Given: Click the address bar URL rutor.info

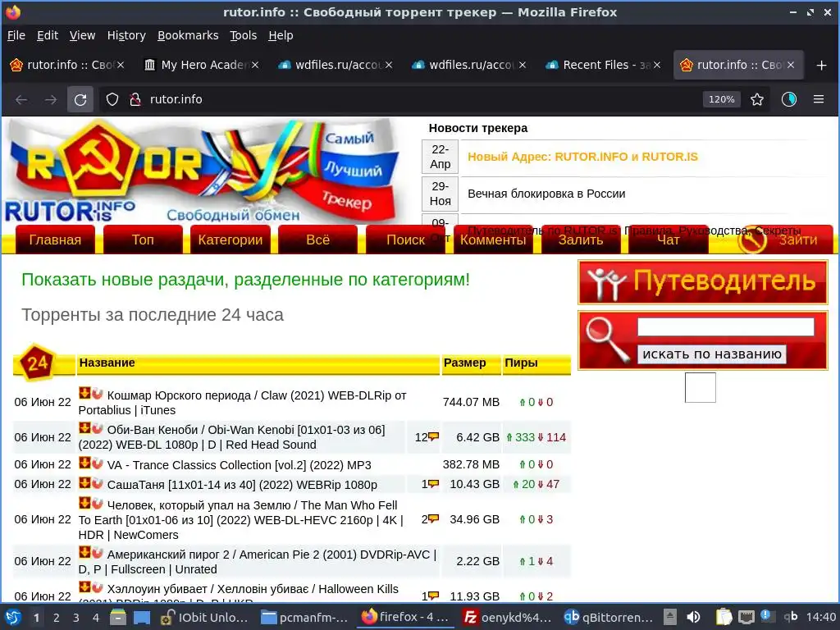Looking at the screenshot, I should [176, 99].
